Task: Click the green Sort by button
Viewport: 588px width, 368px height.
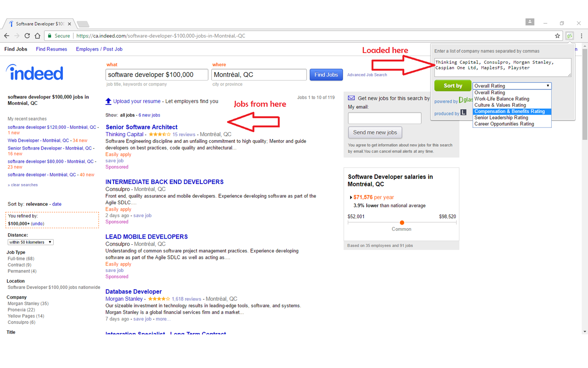Action: 453,86
